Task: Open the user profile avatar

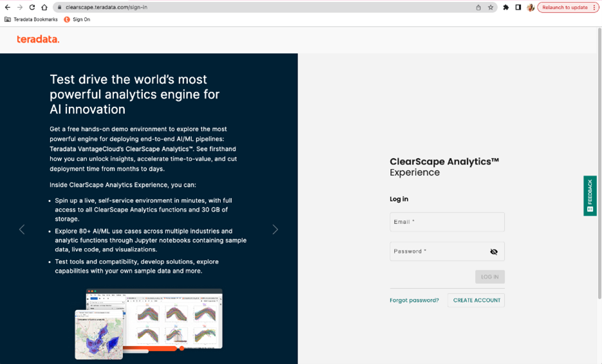Action: coord(531,8)
